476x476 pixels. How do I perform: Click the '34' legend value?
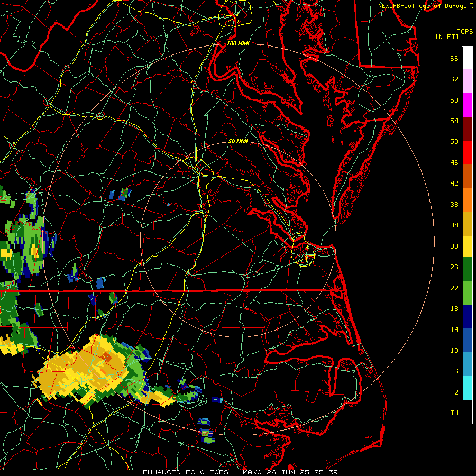point(454,225)
